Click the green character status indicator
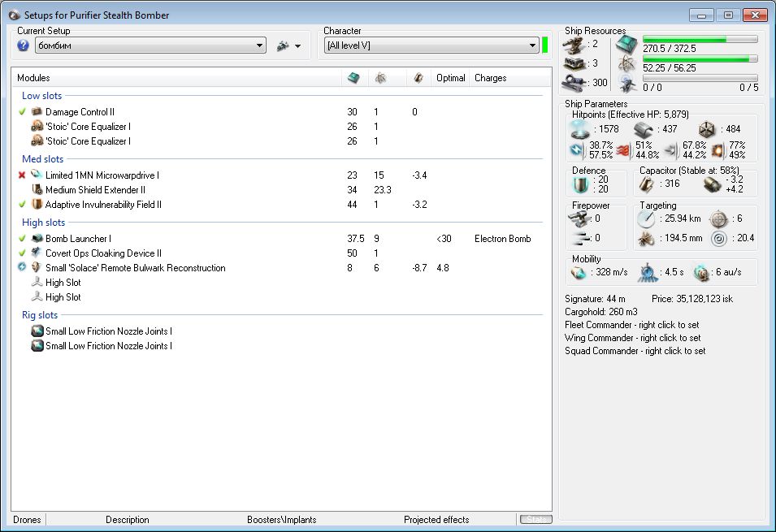Screen dimensions: 776x532 (545, 45)
